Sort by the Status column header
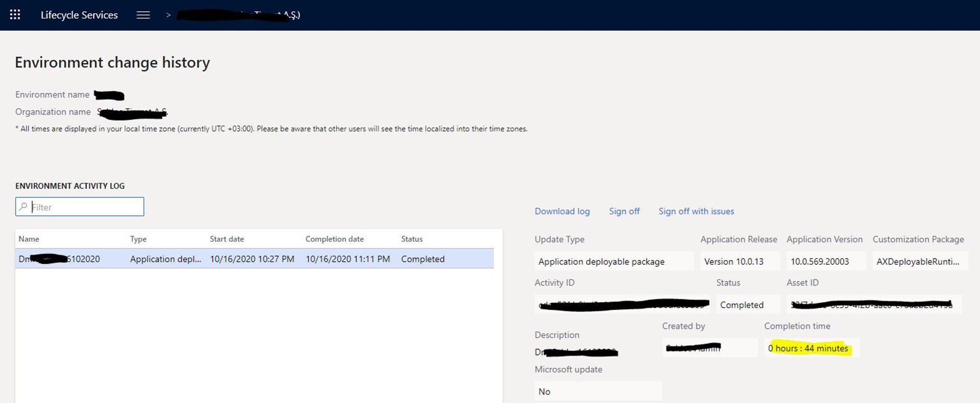 (x=412, y=239)
